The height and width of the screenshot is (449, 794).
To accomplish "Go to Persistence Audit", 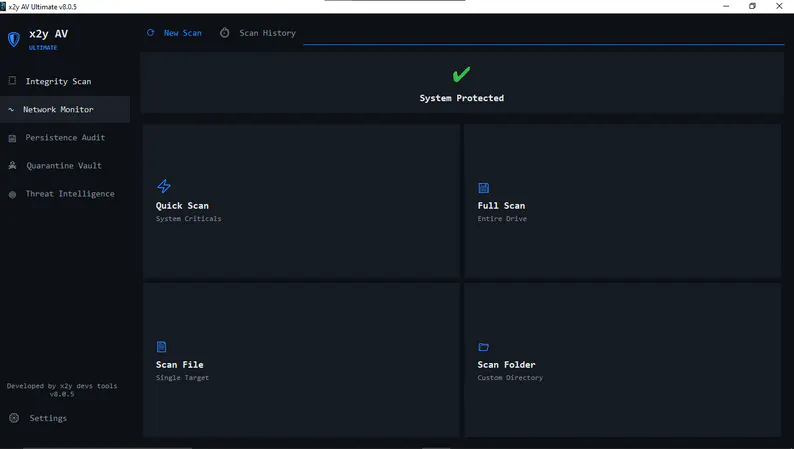I will tap(65, 138).
